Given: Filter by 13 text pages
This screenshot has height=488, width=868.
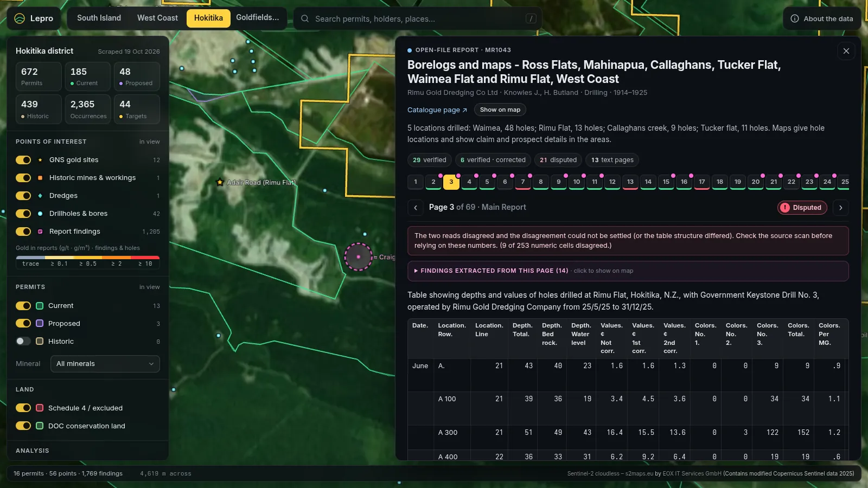Looking at the screenshot, I should pyautogui.click(x=612, y=160).
